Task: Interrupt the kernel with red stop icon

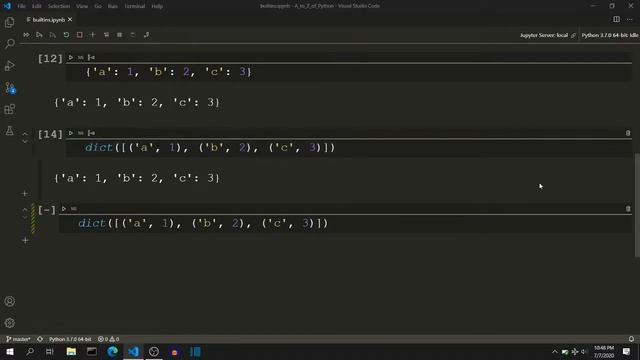Action: click(x=80, y=35)
